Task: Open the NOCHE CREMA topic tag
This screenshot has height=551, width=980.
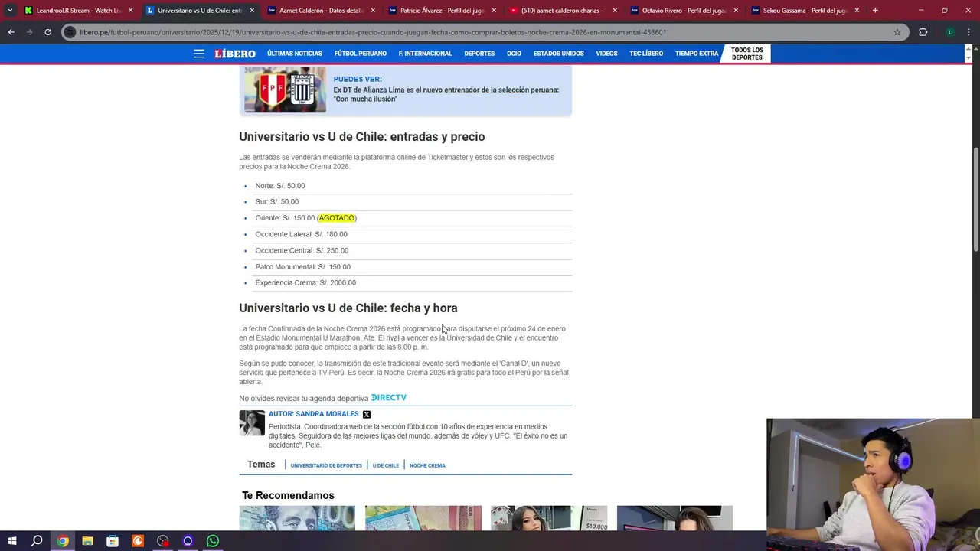Action: (x=427, y=465)
